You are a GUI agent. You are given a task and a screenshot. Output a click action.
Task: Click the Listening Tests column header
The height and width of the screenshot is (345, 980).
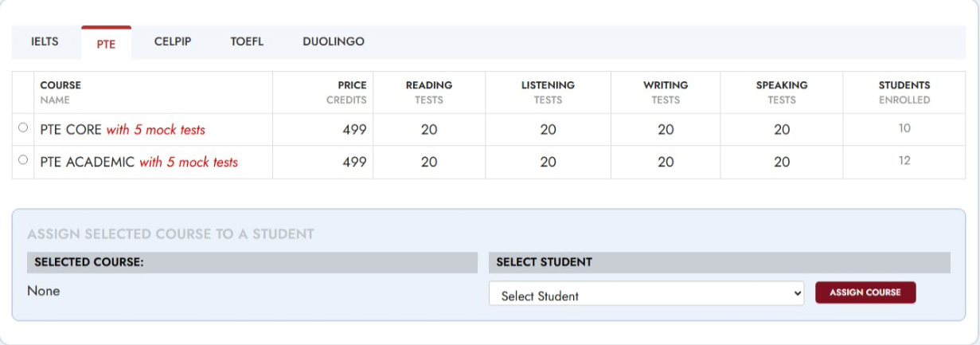pos(548,92)
